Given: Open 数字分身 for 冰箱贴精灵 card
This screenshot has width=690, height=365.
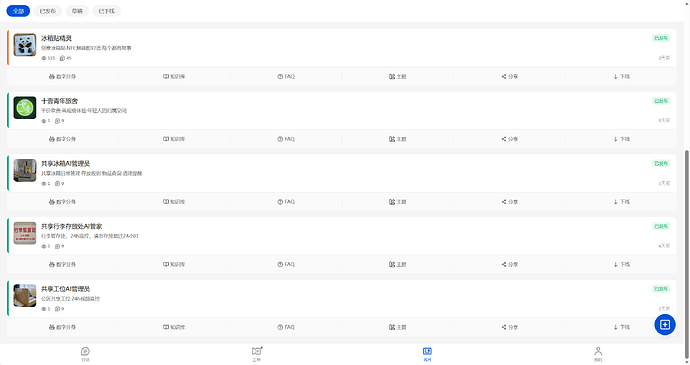Looking at the screenshot, I should [x=62, y=77].
